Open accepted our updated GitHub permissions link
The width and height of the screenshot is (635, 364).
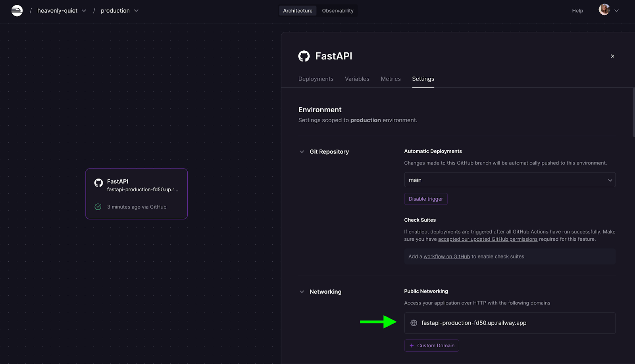pyautogui.click(x=488, y=239)
